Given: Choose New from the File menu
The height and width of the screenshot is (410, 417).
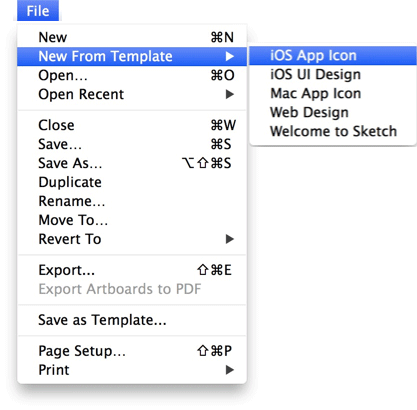Looking at the screenshot, I should click(132, 37).
